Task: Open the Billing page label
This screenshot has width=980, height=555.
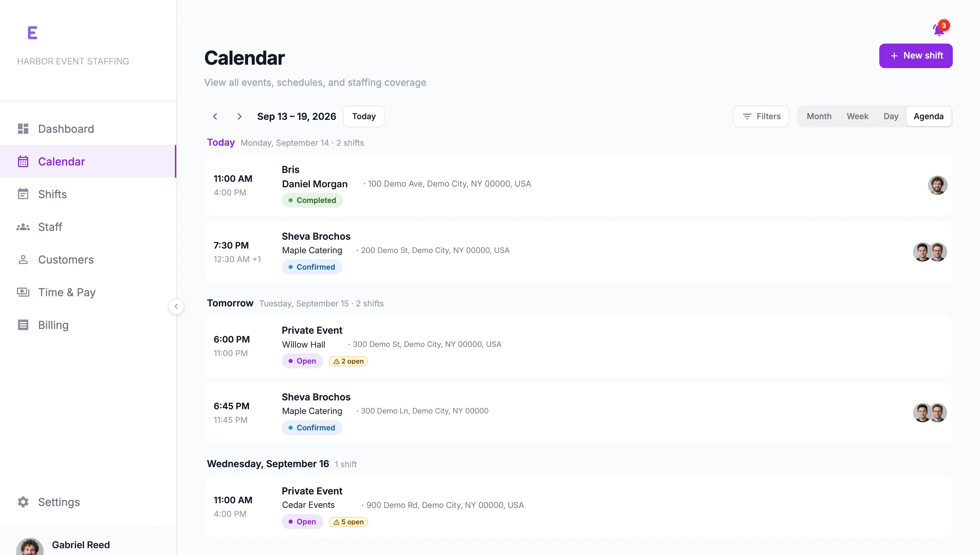Action: [53, 325]
